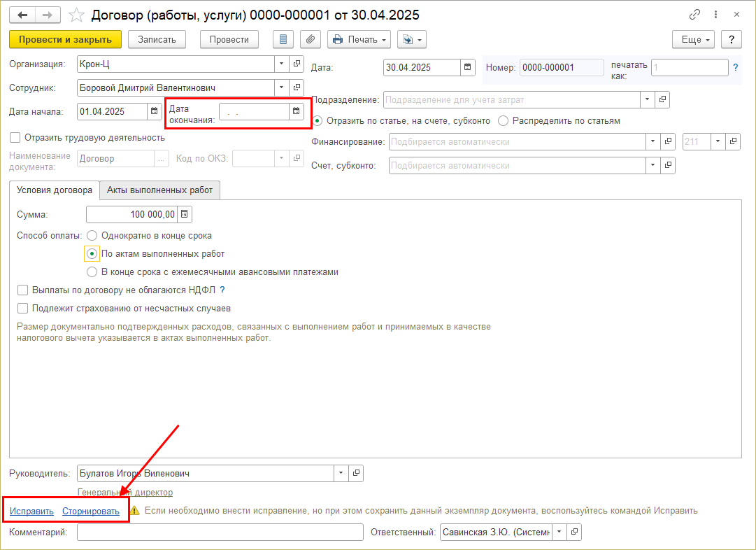
Task: Enable Отразить трудовую деятельность checkbox
Action: click(15, 137)
